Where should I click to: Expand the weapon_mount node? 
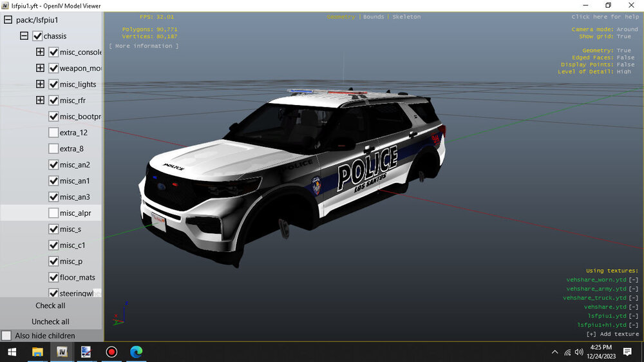tap(40, 68)
